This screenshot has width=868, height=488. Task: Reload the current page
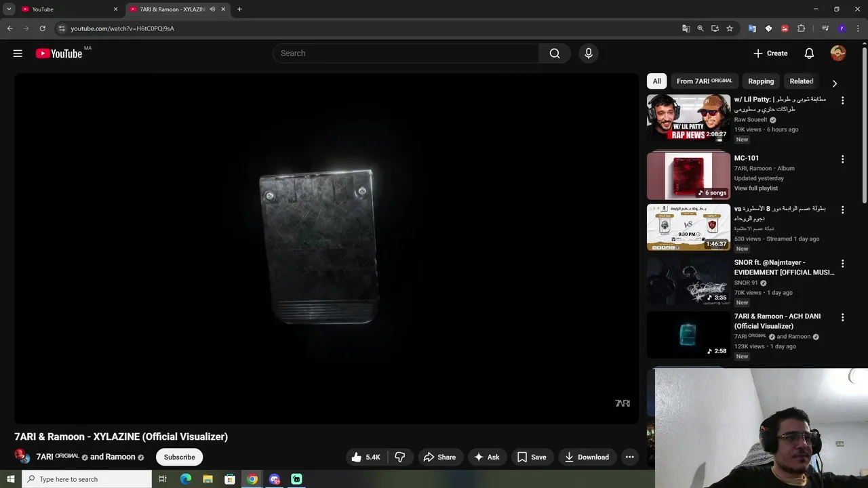point(42,28)
